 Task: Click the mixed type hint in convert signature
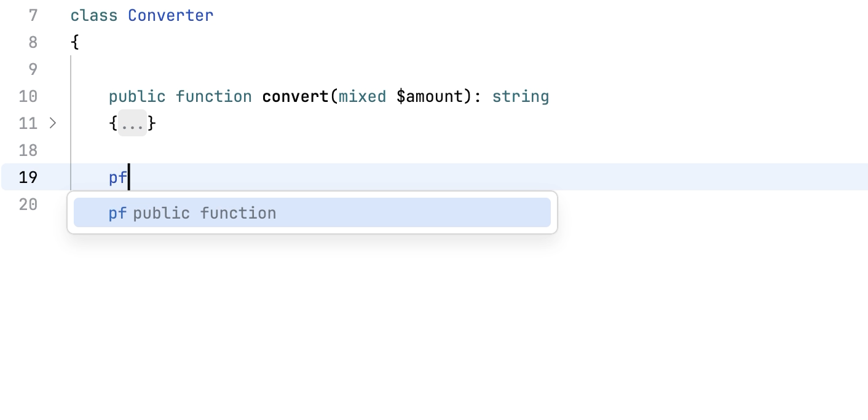pos(362,96)
